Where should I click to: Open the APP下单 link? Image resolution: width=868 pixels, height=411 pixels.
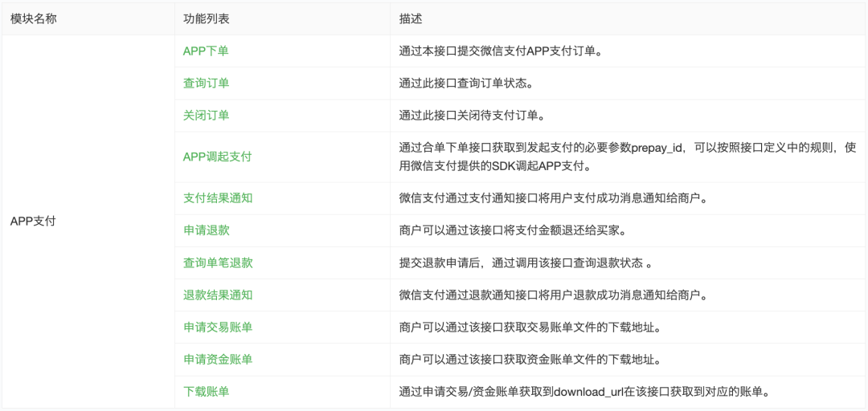tap(206, 51)
